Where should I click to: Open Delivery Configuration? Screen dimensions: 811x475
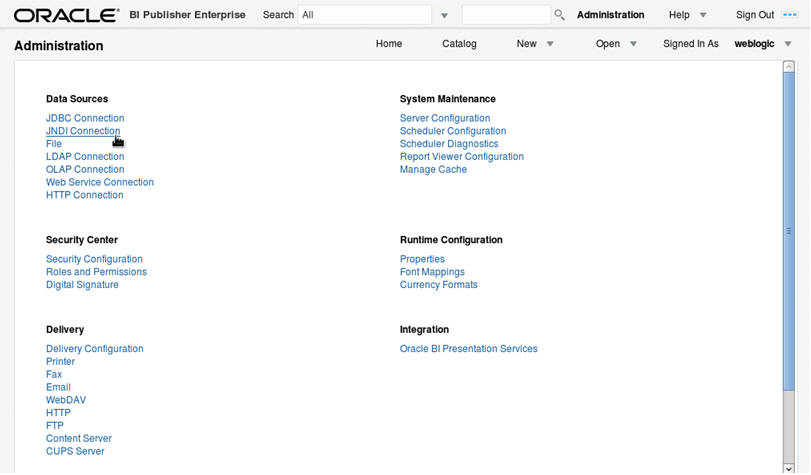click(x=95, y=349)
